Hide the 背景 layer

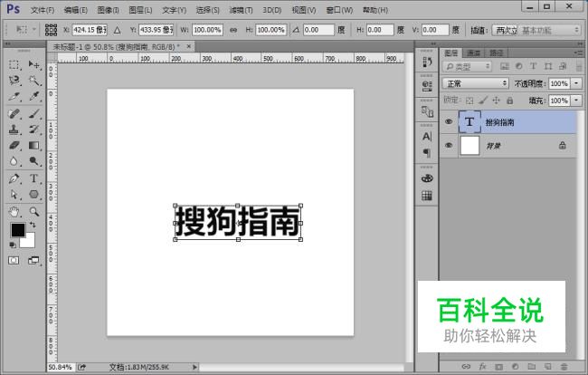click(449, 145)
